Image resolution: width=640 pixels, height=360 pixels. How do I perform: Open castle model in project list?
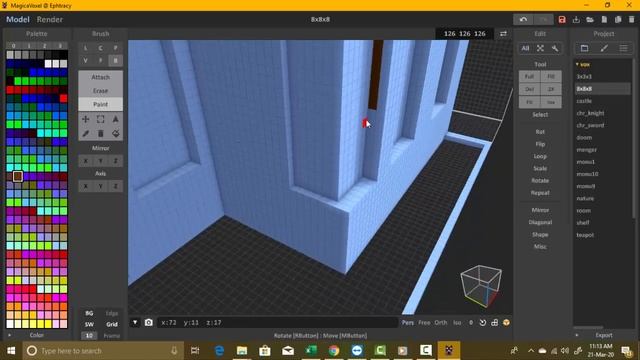pyautogui.click(x=584, y=101)
